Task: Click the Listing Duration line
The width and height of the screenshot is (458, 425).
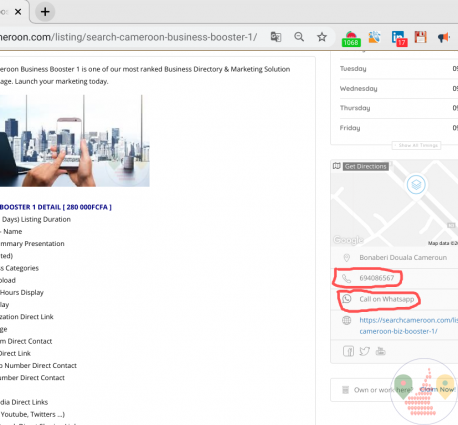Action: [x=35, y=219]
